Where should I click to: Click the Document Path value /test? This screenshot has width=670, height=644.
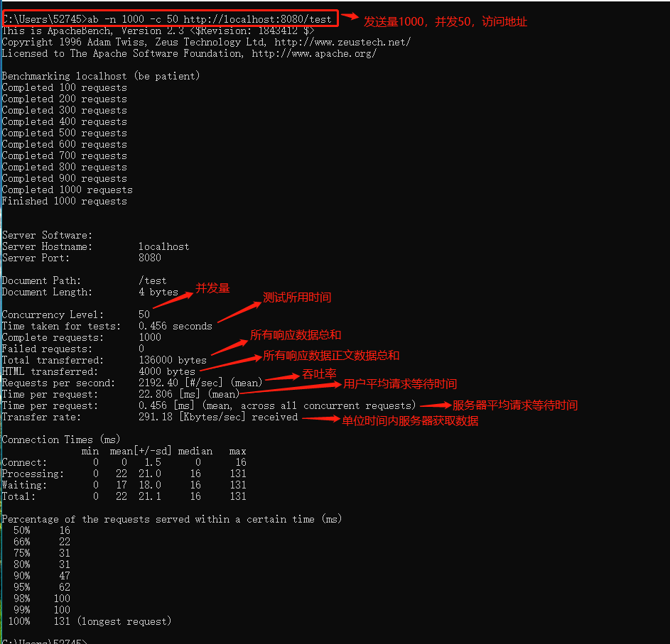pyautogui.click(x=153, y=280)
